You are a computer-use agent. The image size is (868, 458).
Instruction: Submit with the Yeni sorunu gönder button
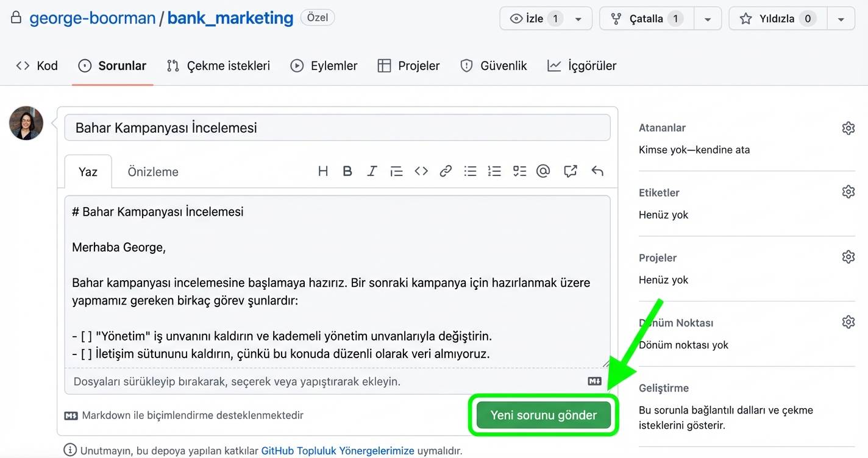point(543,415)
